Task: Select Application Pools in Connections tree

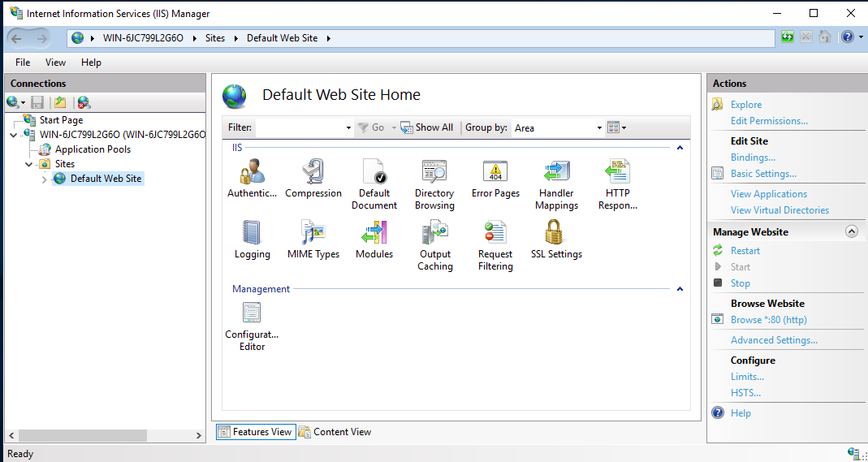Action: point(93,149)
